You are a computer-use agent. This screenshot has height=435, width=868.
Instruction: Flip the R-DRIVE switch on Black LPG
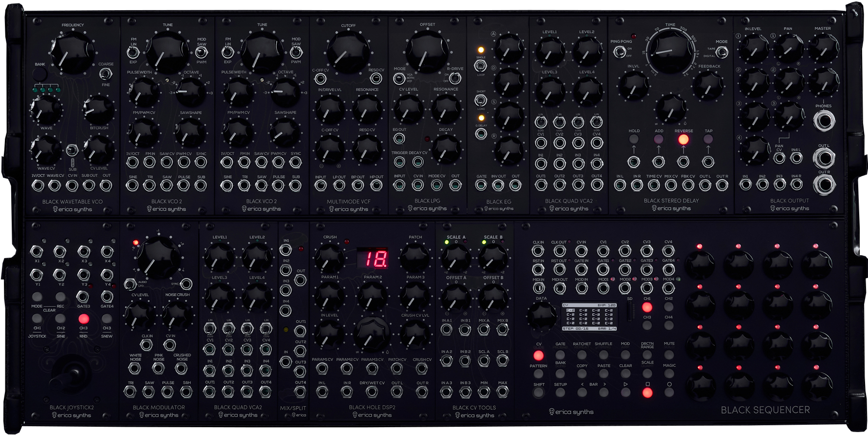point(455,78)
